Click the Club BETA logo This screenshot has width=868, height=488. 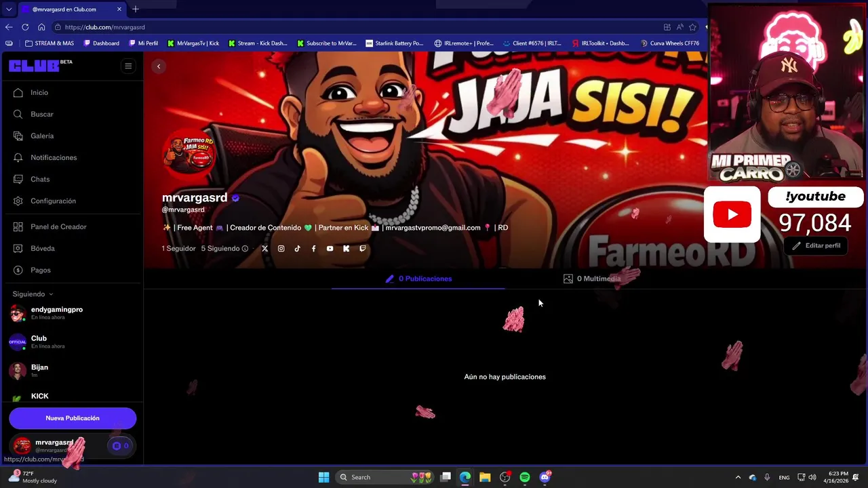(x=41, y=66)
